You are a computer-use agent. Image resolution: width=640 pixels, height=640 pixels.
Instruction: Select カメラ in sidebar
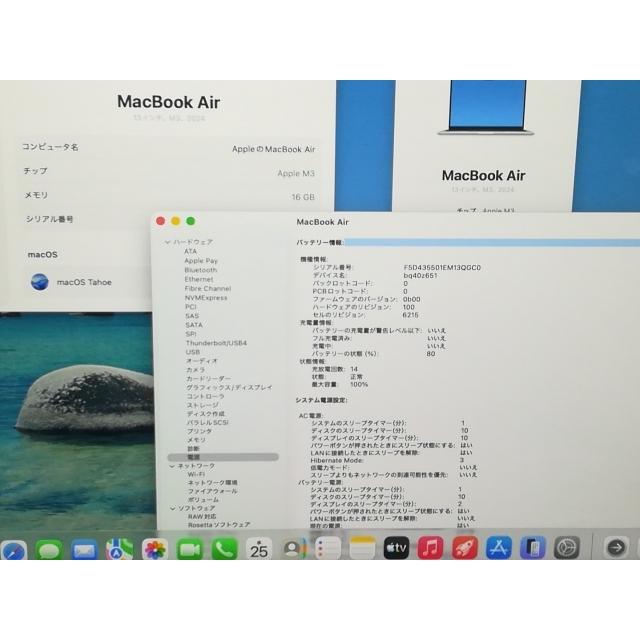coord(196,370)
